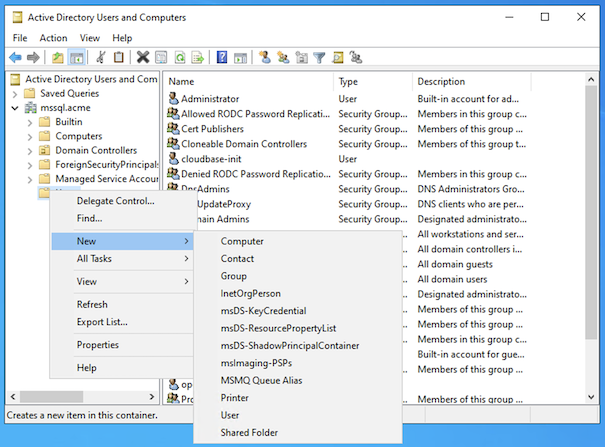605x447 pixels.
Task: Click Help in the context menu
Action: (122, 368)
